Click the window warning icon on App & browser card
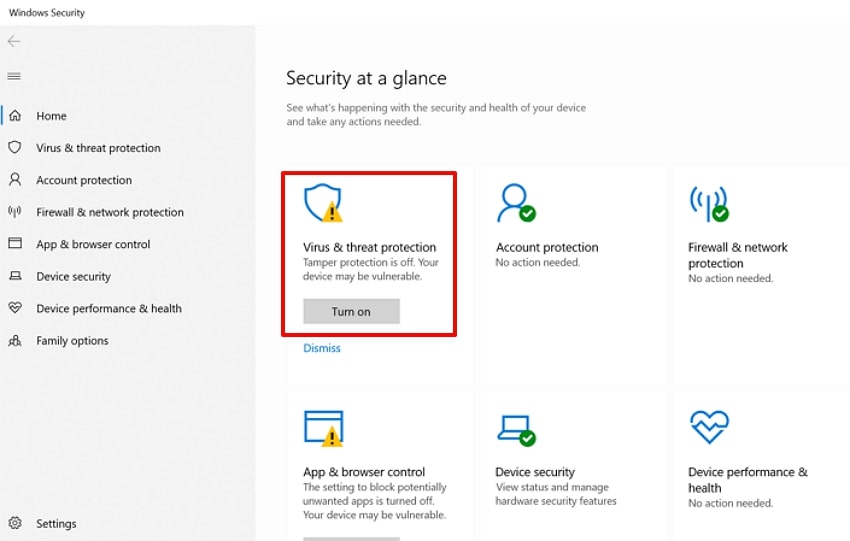 click(323, 428)
